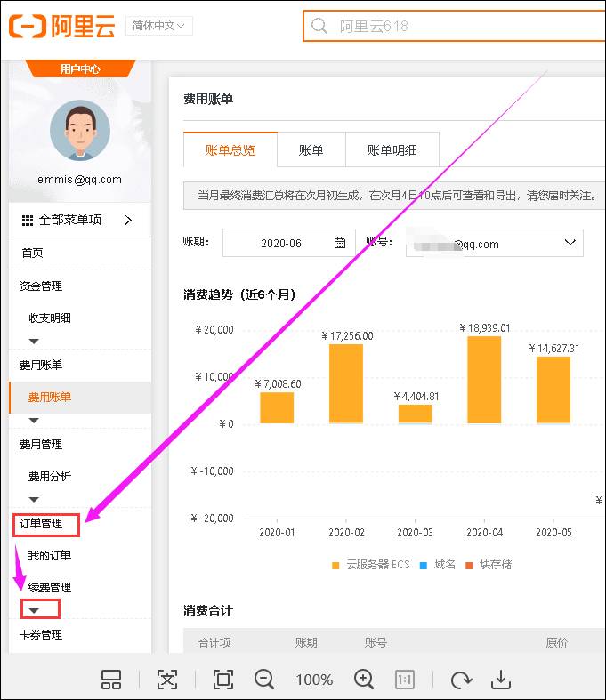The image size is (606, 700).
Task: Click the 2020-04 bar ¥18,939.01
Action: (x=484, y=380)
